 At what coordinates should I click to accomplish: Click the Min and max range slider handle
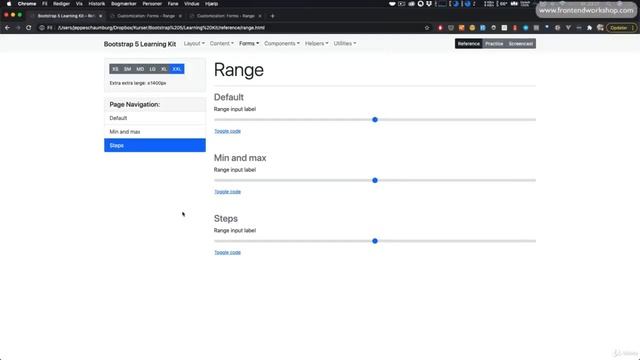(x=375, y=180)
